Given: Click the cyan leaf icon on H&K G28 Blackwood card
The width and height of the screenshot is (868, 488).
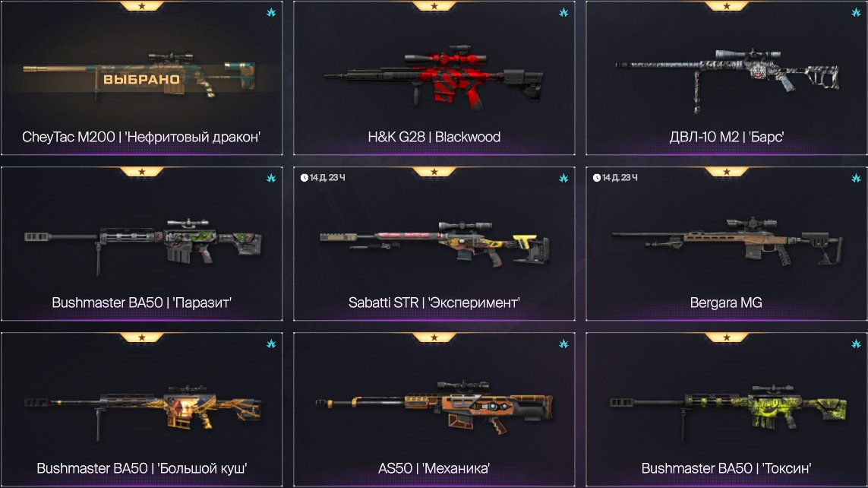Looking at the screenshot, I should [563, 12].
